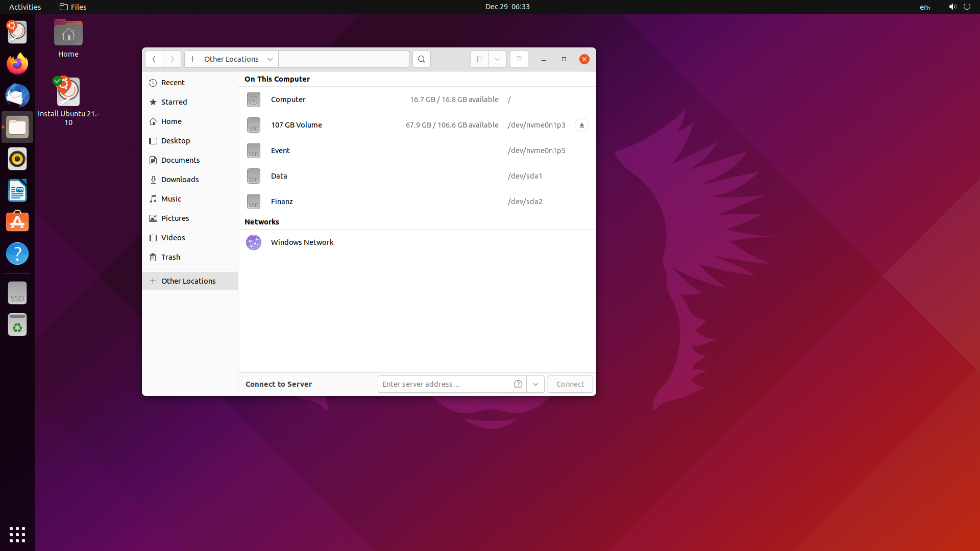Open the Windows Network location
The image size is (980, 551).
tap(302, 242)
